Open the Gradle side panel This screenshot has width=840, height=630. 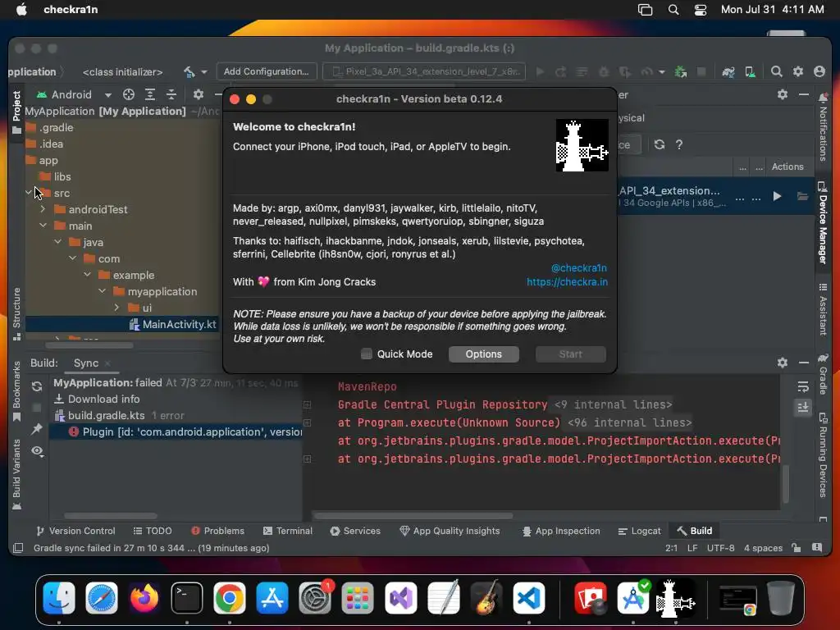click(x=823, y=373)
